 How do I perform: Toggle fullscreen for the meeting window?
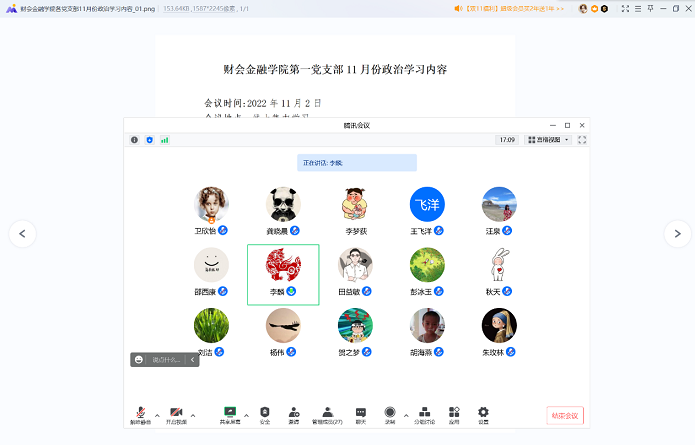click(x=582, y=140)
